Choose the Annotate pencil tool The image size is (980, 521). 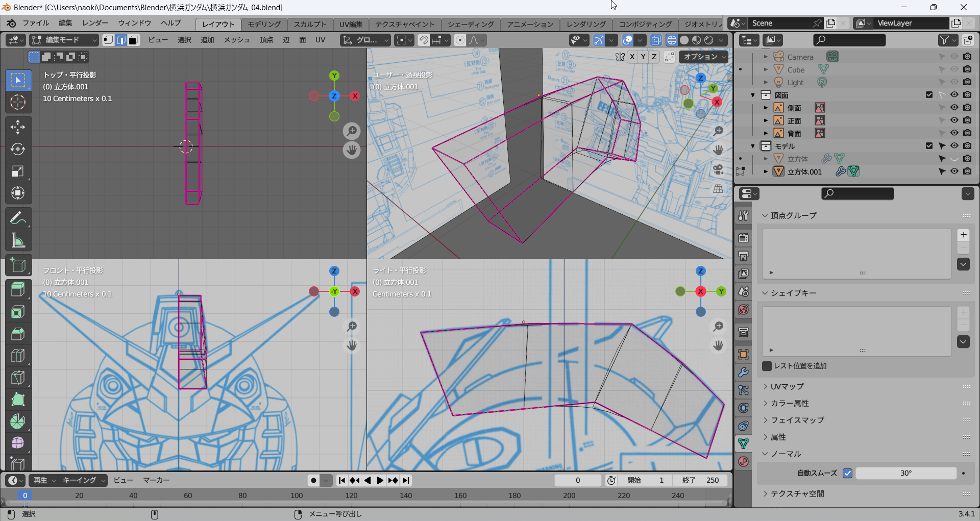point(18,218)
